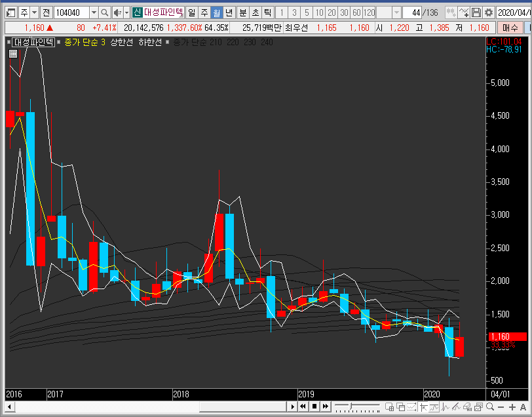Click the save floppy disk icon
532x417 pixels.
[476, 13]
